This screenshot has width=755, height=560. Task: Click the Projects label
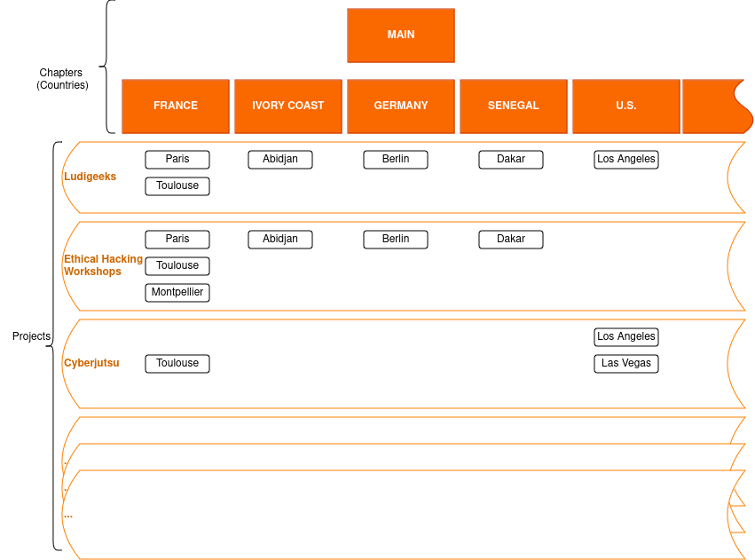coord(31,336)
